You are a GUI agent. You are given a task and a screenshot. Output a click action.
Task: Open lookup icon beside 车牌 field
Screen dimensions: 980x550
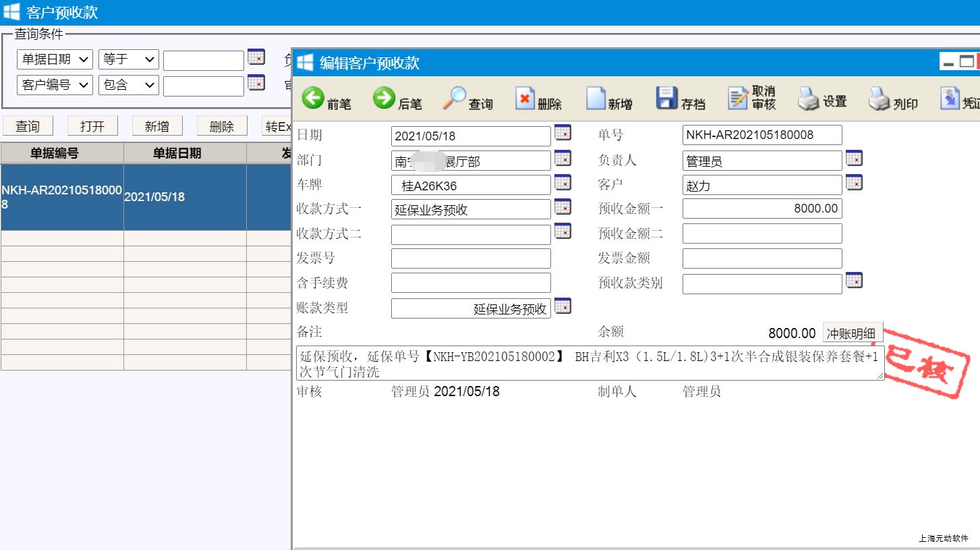point(563,182)
